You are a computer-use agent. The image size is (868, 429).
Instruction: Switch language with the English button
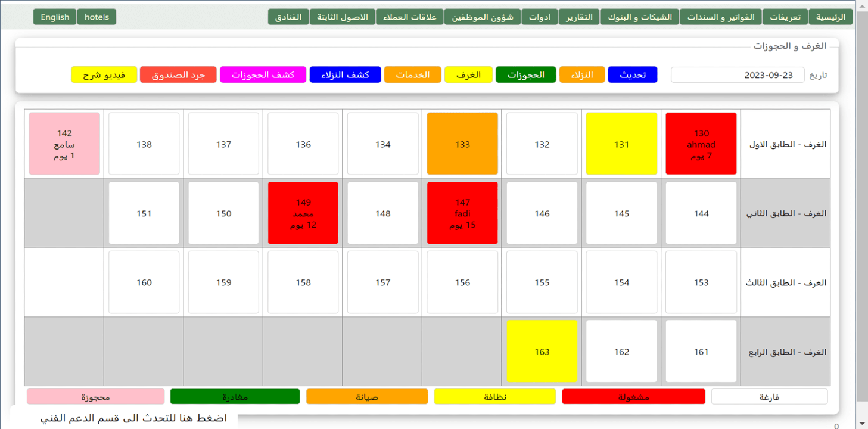(55, 17)
